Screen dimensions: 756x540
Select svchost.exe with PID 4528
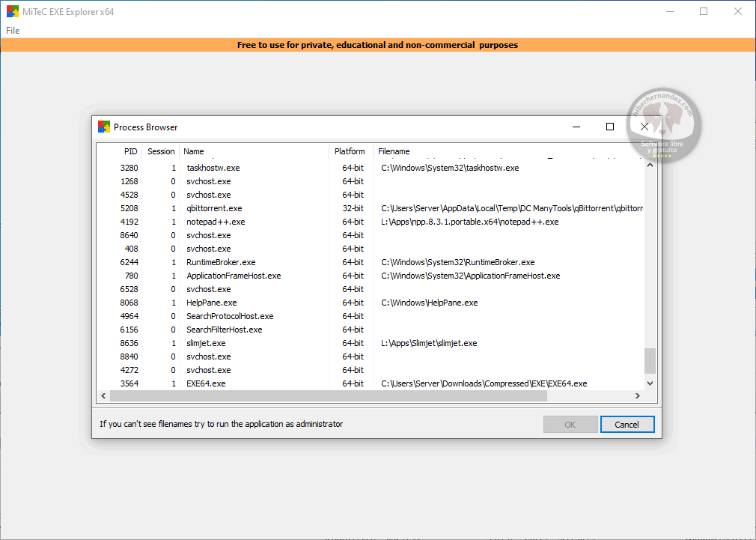point(371,195)
